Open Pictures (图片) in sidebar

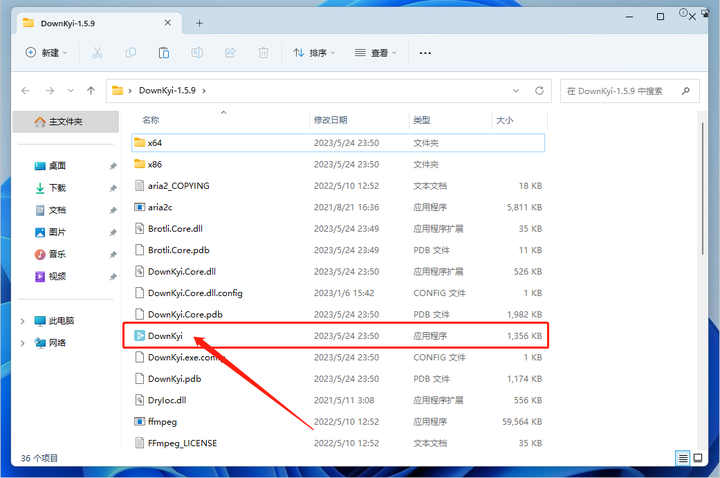[x=57, y=232]
